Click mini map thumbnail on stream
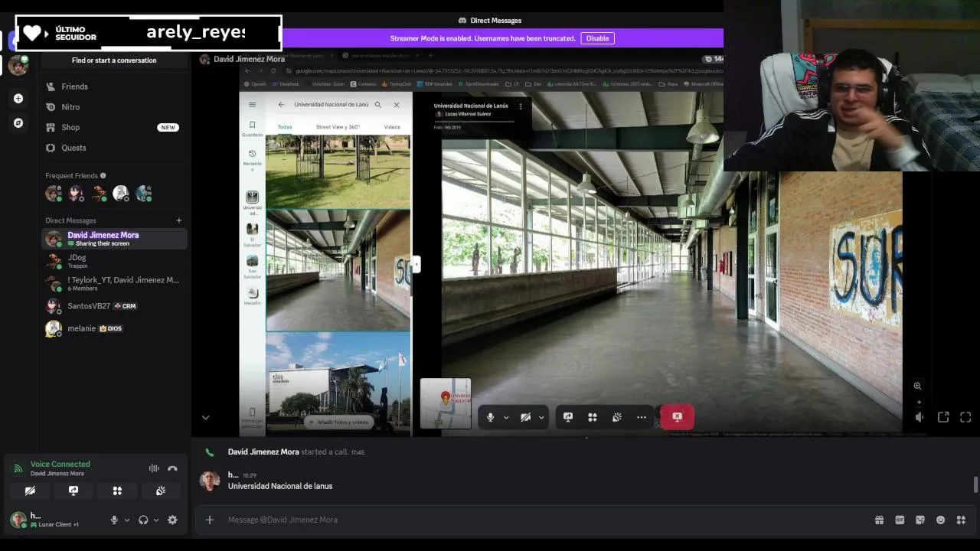This screenshot has width=980, height=551. [x=446, y=403]
